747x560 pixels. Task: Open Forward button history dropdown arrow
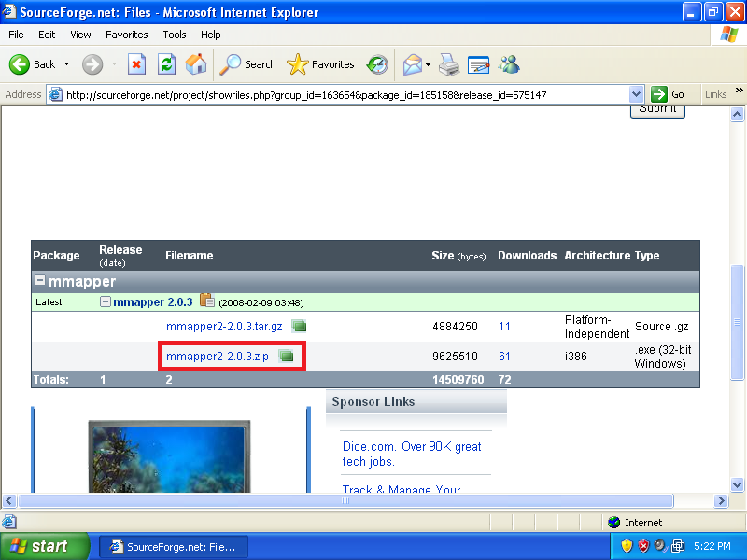(114, 64)
